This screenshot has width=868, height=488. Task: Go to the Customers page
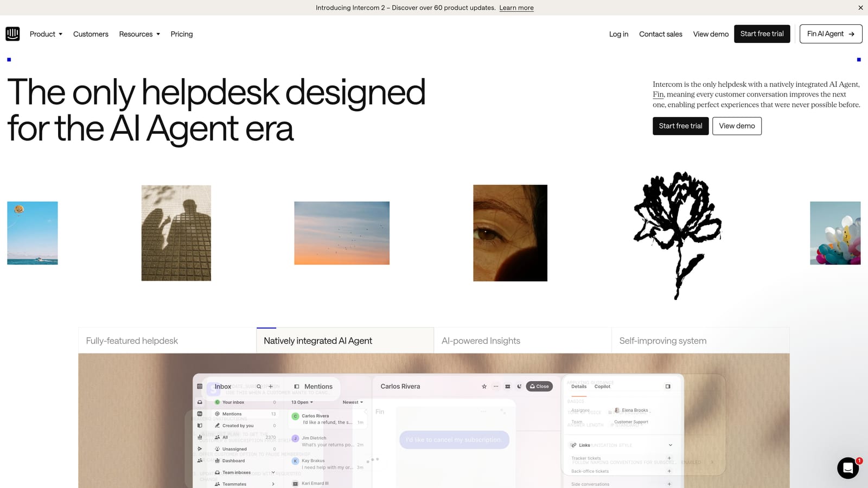click(91, 34)
